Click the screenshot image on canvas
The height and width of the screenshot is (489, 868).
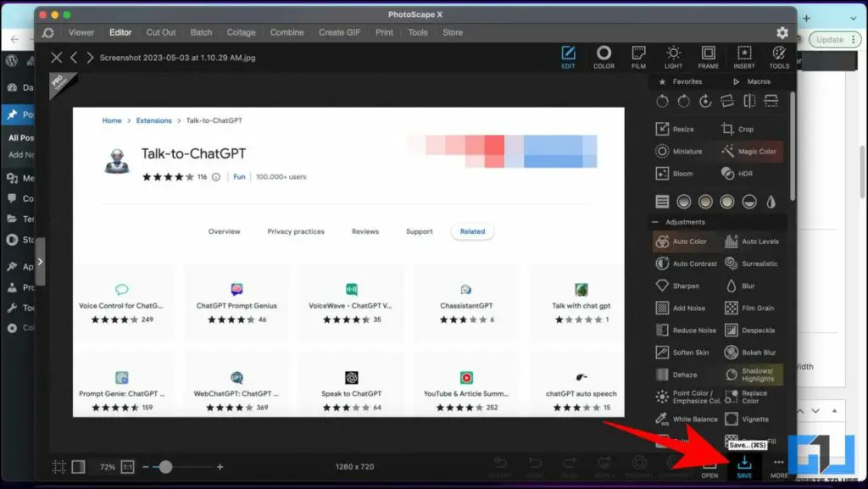click(x=348, y=262)
